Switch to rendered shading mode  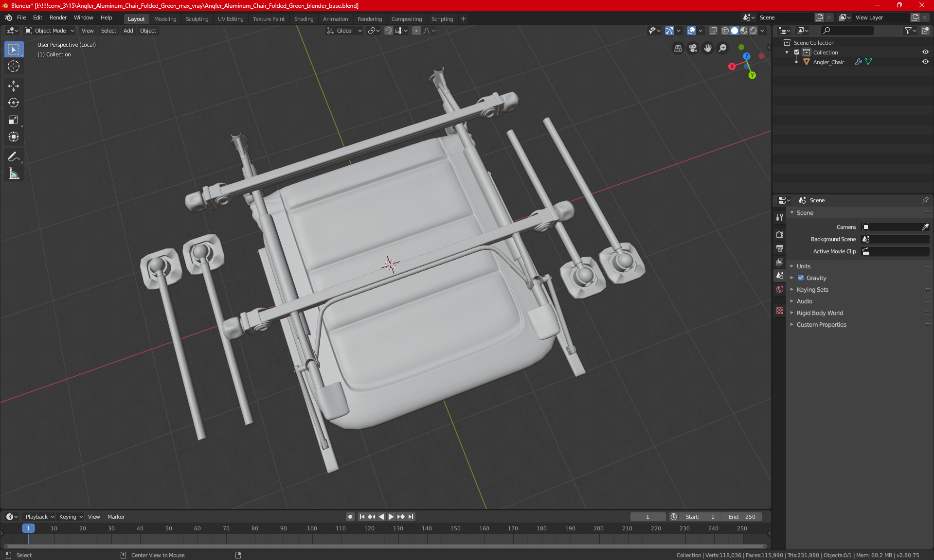pos(753,31)
